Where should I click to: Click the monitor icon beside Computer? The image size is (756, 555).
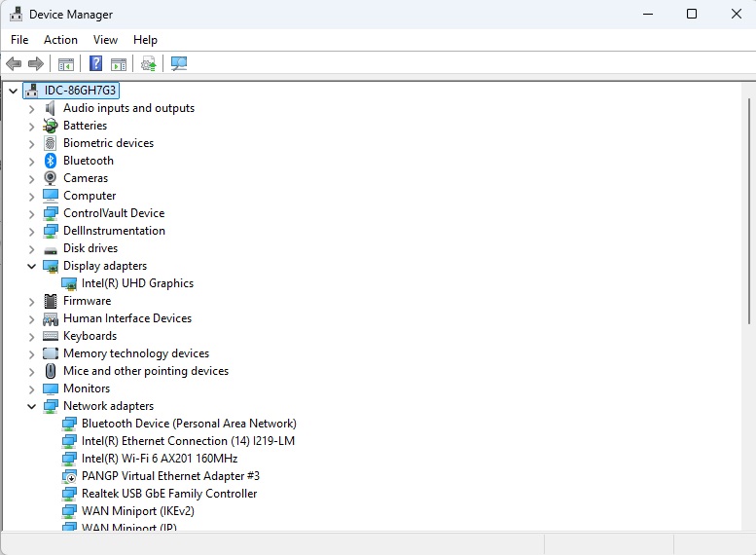pyautogui.click(x=51, y=196)
